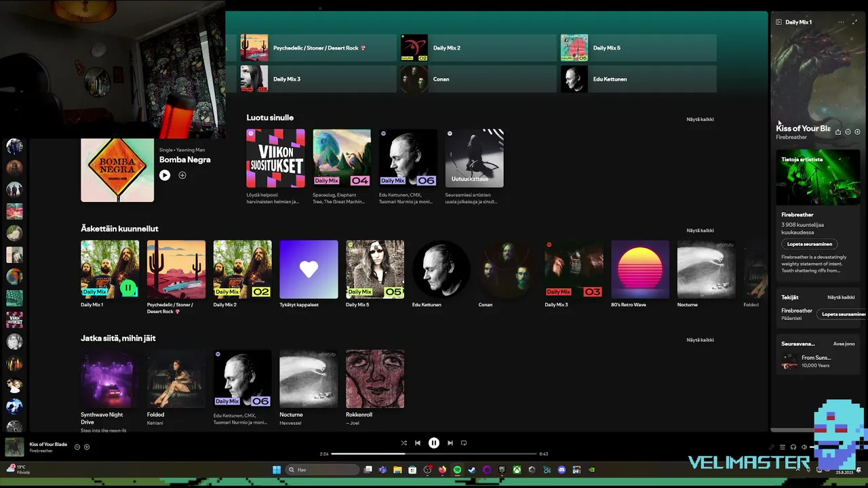Skip to the next track

[450, 443]
